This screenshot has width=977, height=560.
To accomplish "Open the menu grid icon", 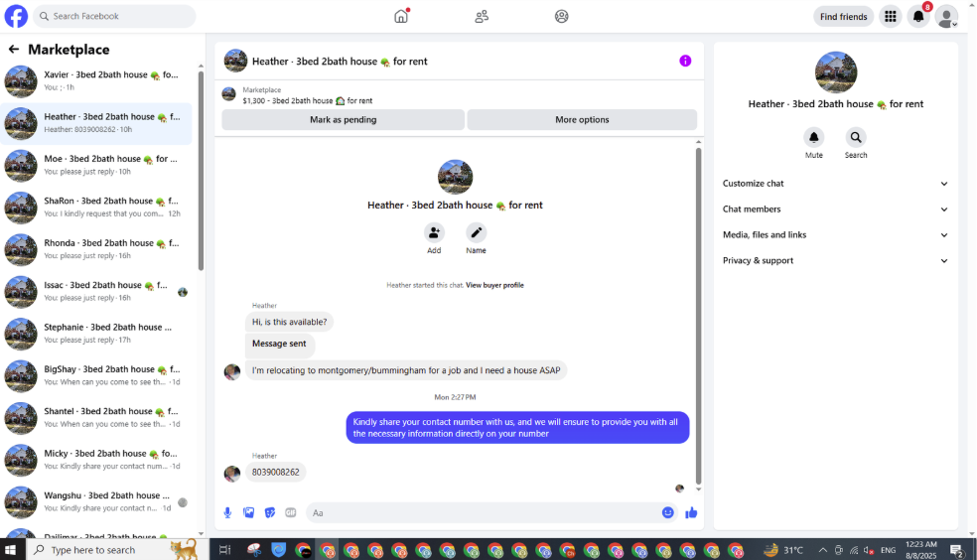I will coord(891,16).
